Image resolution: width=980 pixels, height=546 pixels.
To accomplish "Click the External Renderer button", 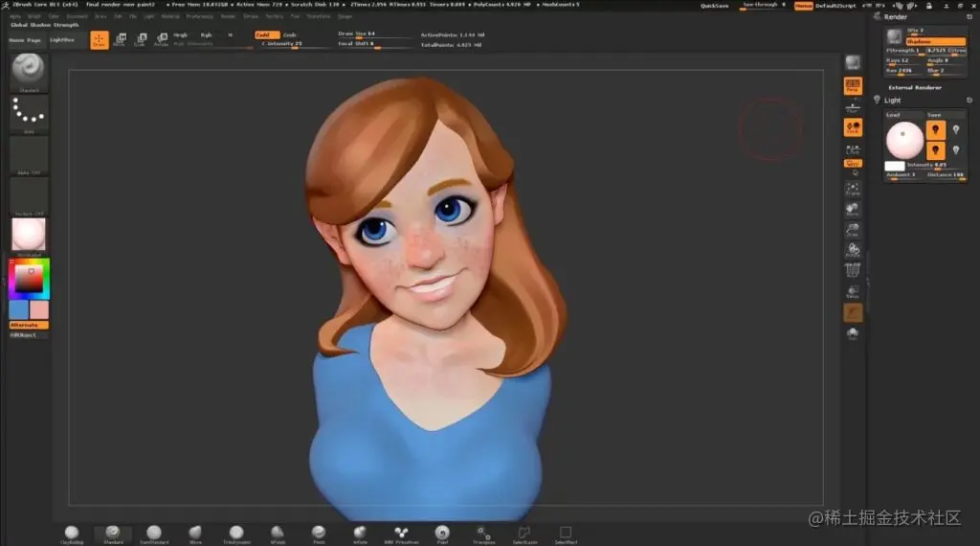I will [x=915, y=87].
